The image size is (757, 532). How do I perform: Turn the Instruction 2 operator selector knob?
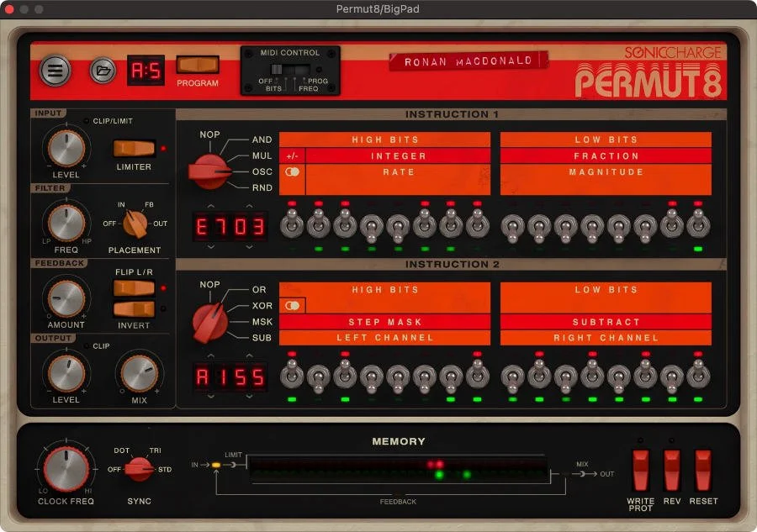[209, 322]
